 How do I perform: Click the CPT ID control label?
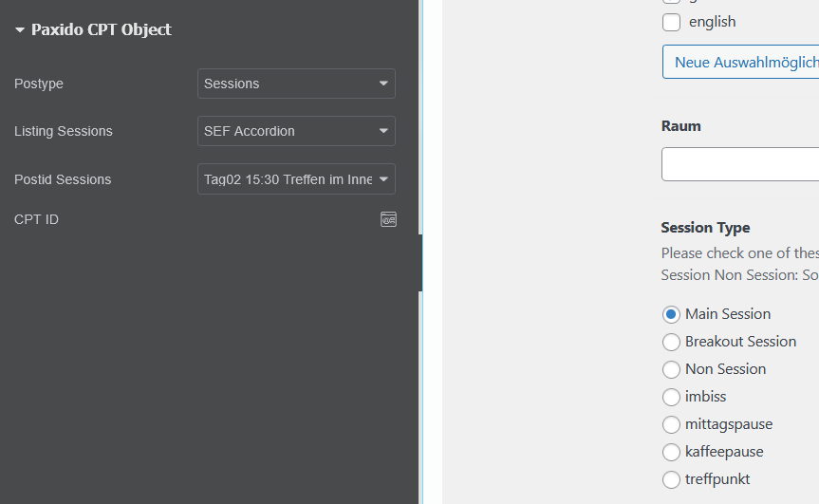point(36,219)
